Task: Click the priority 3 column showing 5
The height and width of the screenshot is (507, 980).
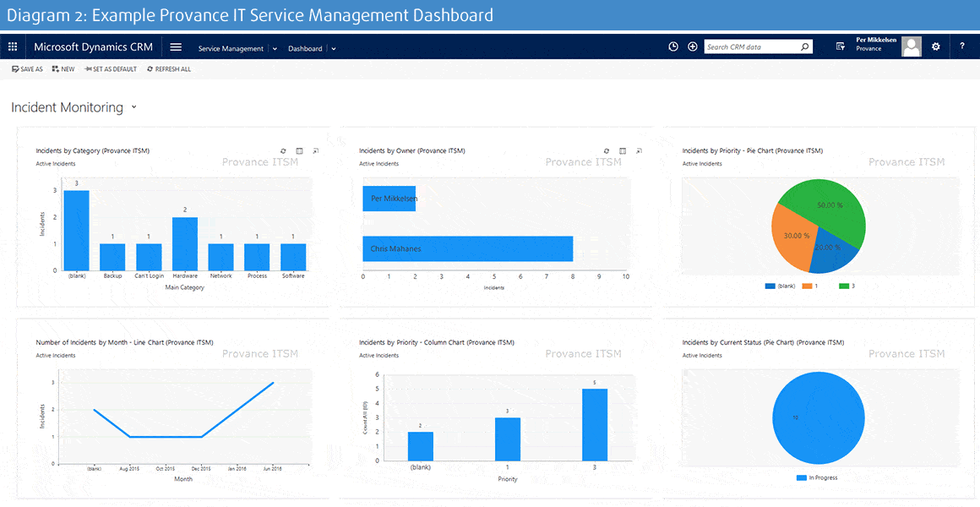Action: click(x=595, y=424)
